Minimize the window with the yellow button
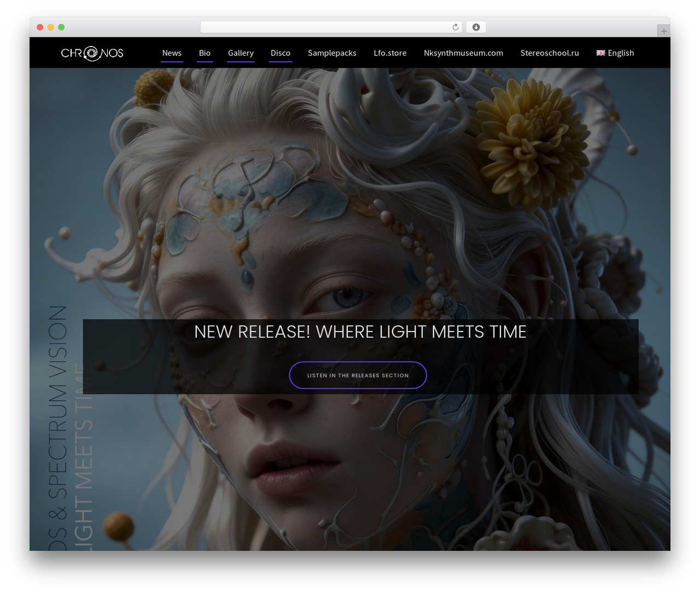 (50, 27)
